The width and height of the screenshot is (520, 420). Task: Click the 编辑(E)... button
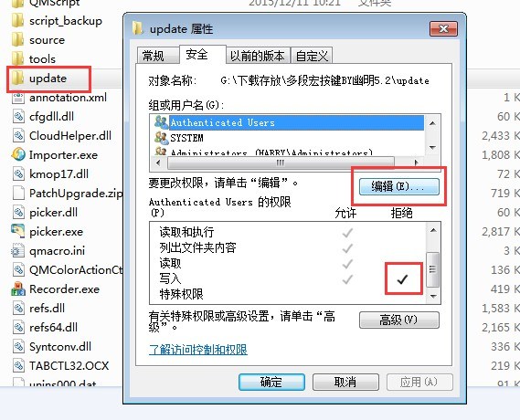399,187
